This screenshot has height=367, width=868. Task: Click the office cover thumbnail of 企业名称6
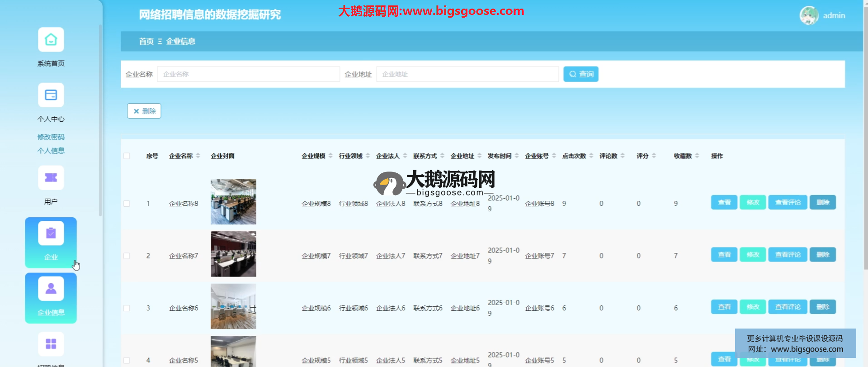point(233,306)
